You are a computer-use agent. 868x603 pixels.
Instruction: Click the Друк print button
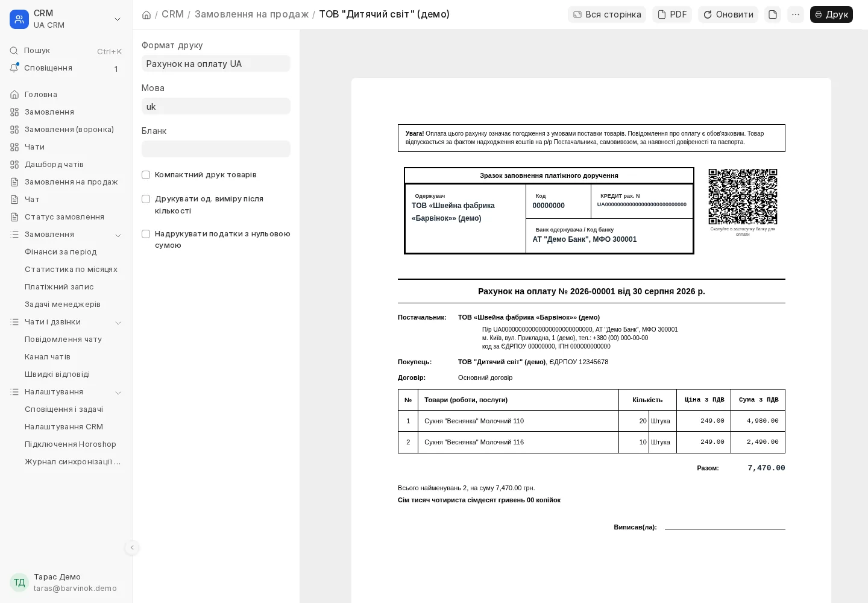click(831, 14)
